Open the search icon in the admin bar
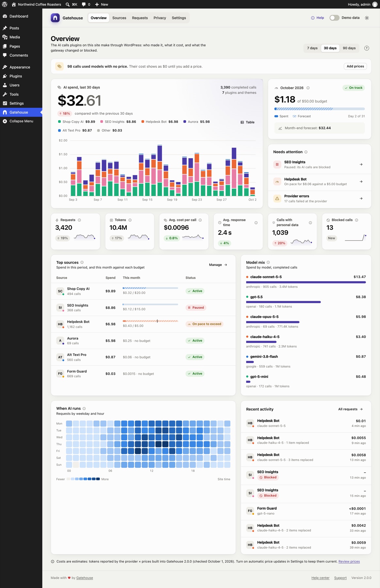The height and width of the screenshot is (588, 380). pyautogui.click(x=68, y=4)
